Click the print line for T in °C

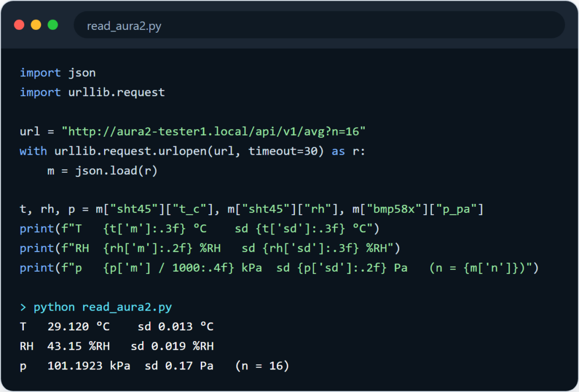tap(200, 229)
